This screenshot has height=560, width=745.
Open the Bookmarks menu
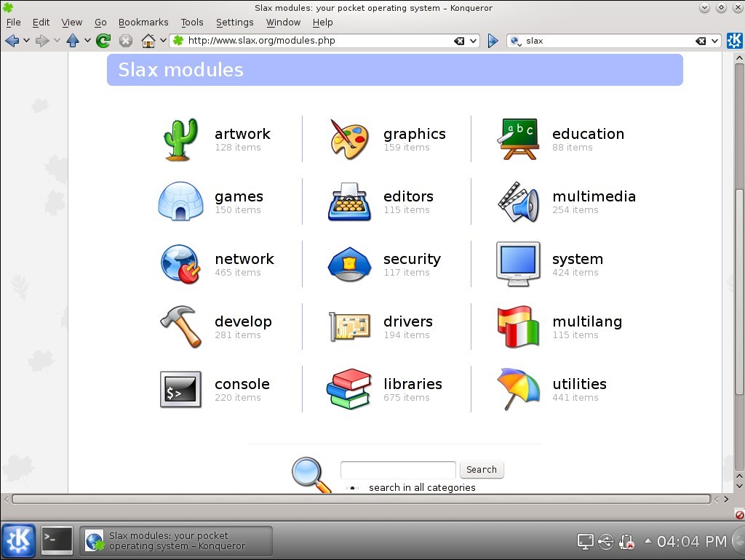[x=143, y=23]
